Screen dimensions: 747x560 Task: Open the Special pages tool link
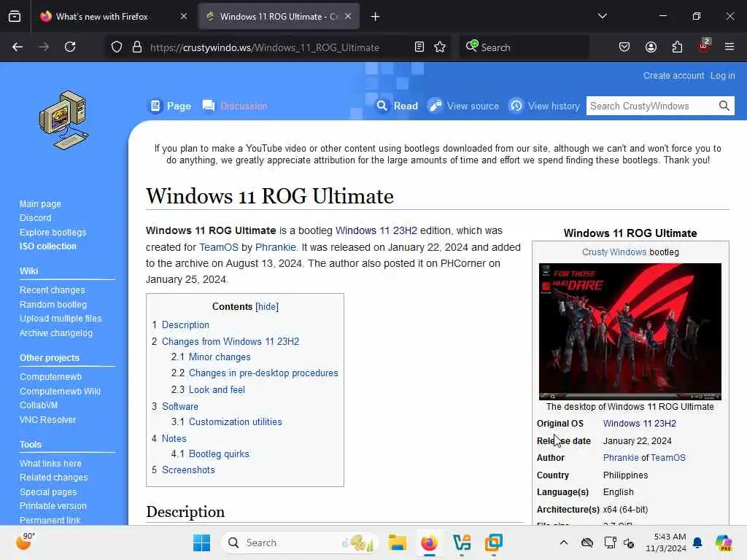tap(47, 492)
